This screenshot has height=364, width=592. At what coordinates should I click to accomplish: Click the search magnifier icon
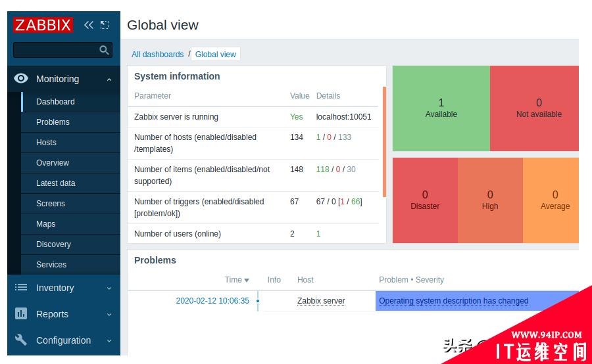(x=104, y=50)
